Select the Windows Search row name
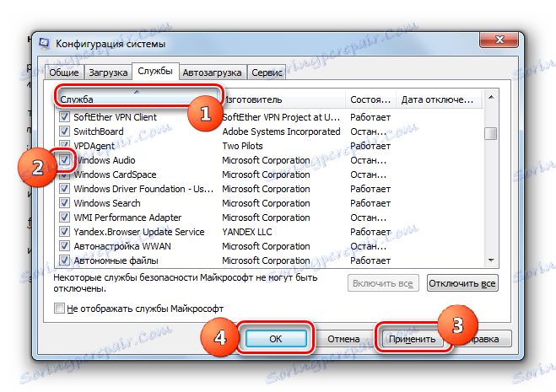 (107, 203)
